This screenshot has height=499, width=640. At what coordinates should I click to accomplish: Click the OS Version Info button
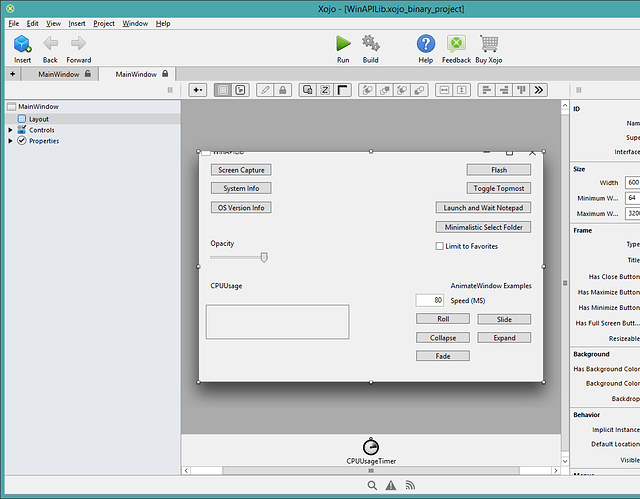pos(241,208)
